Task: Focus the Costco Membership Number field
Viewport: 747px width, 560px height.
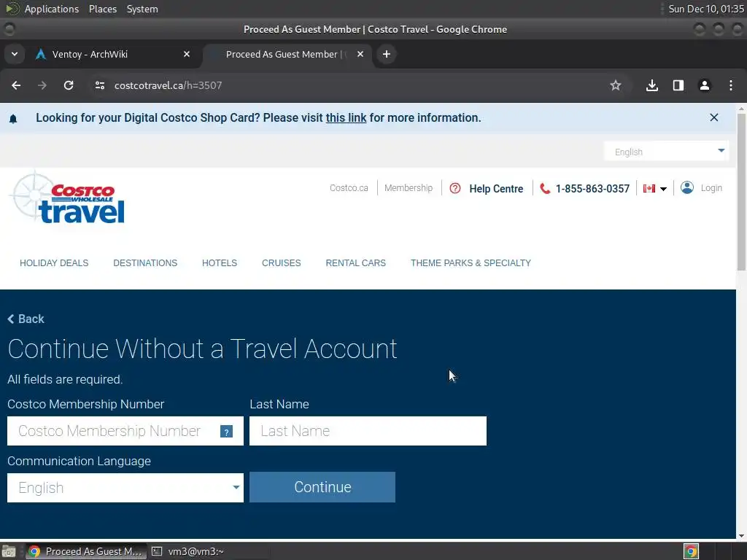Action: pos(125,431)
